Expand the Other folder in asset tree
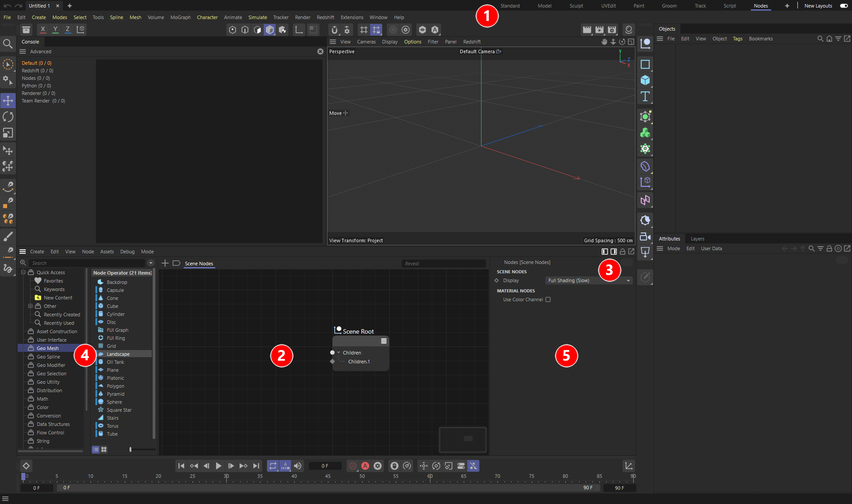Viewport: 852px width, 504px height. [x=30, y=306]
